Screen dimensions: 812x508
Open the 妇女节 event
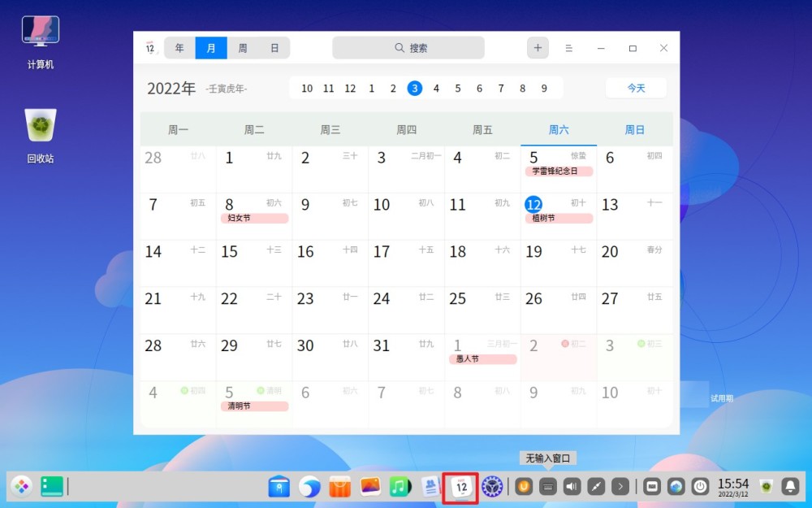click(x=254, y=218)
